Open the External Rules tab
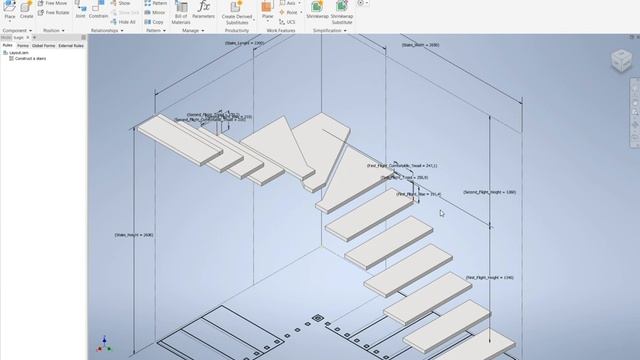This screenshot has width=640, height=360. [71, 46]
